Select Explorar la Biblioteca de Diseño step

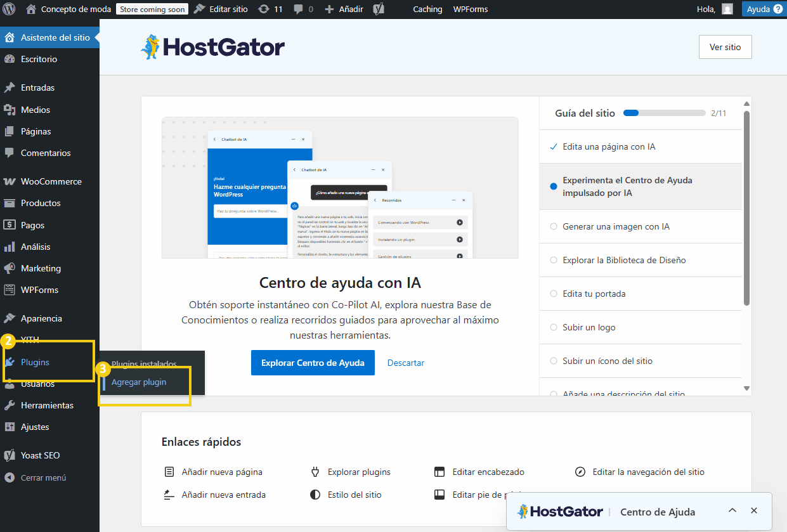pos(641,260)
